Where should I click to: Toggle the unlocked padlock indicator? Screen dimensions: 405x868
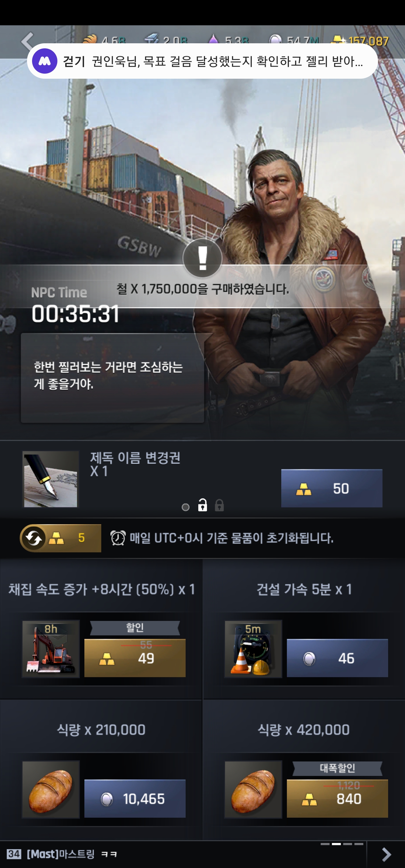202,505
